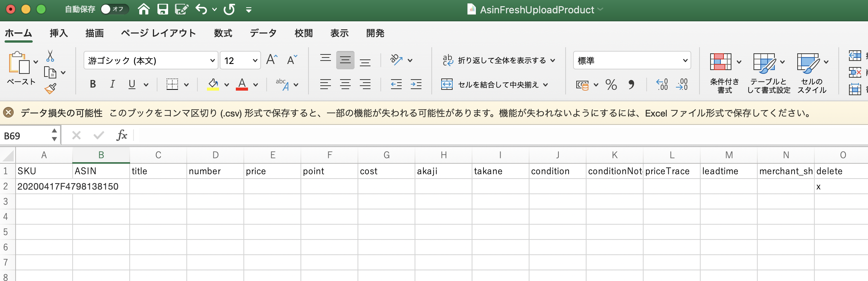Viewport: 868px width, 281px height.
Task: Open the Home icon in title bar
Action: pos(144,9)
